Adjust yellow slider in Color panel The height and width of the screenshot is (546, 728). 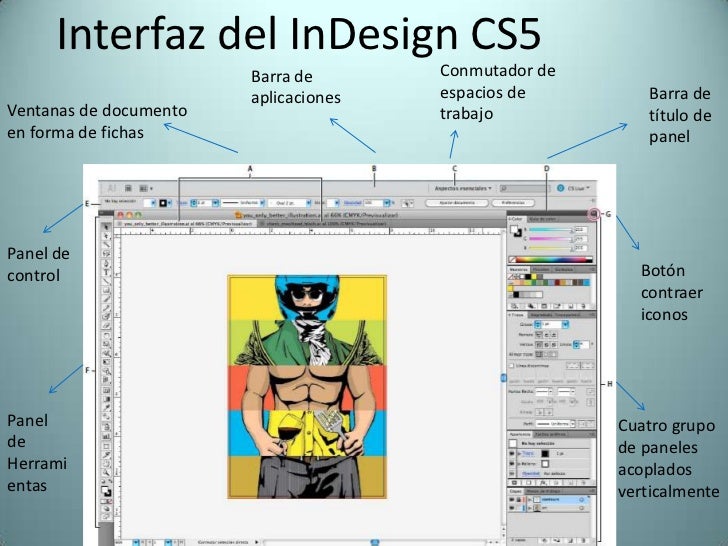tap(551, 248)
